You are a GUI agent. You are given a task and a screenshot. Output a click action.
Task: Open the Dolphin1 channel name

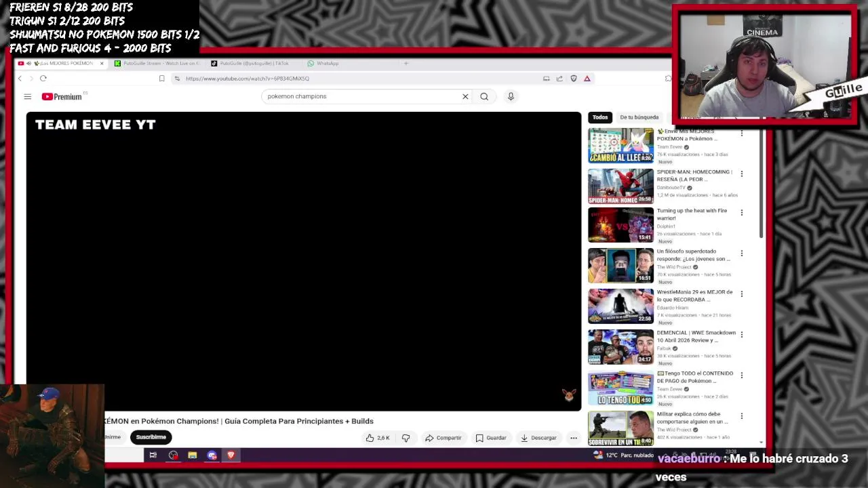[x=666, y=226]
